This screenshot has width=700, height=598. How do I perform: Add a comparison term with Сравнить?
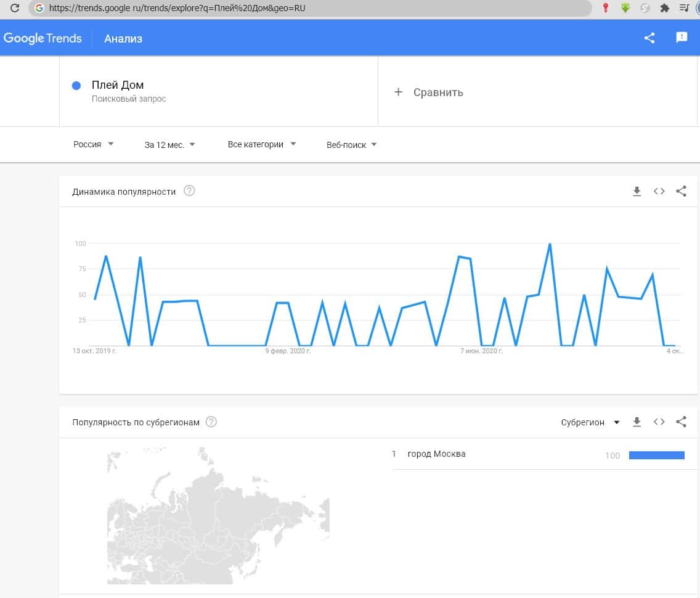point(438,92)
